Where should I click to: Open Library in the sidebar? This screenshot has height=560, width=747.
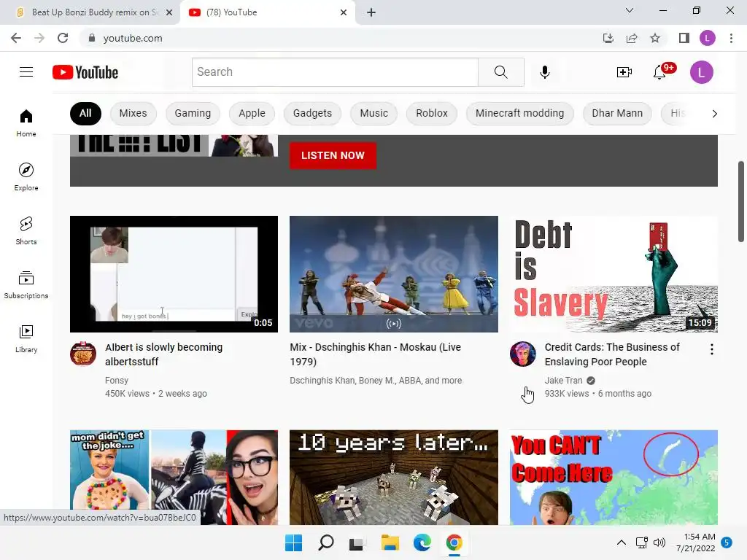(26, 339)
